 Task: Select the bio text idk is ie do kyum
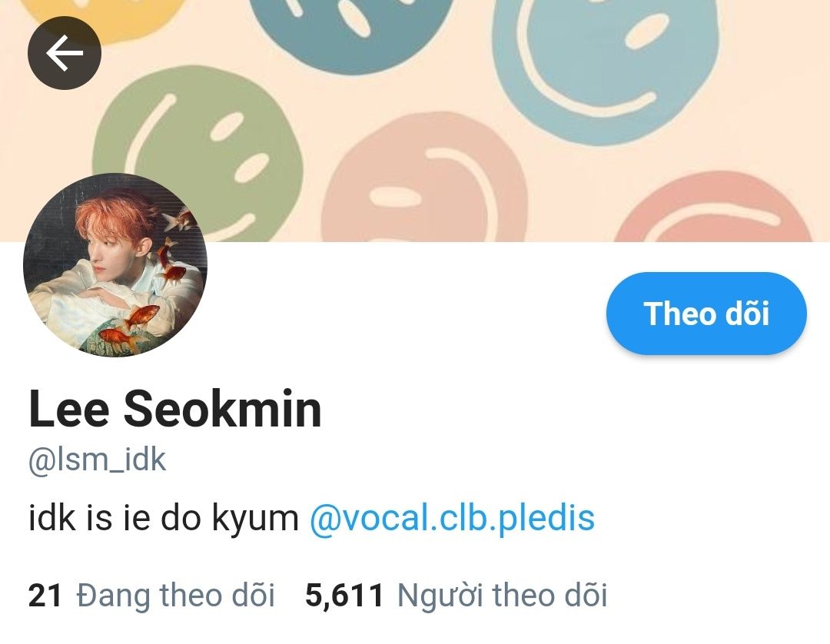[164, 517]
